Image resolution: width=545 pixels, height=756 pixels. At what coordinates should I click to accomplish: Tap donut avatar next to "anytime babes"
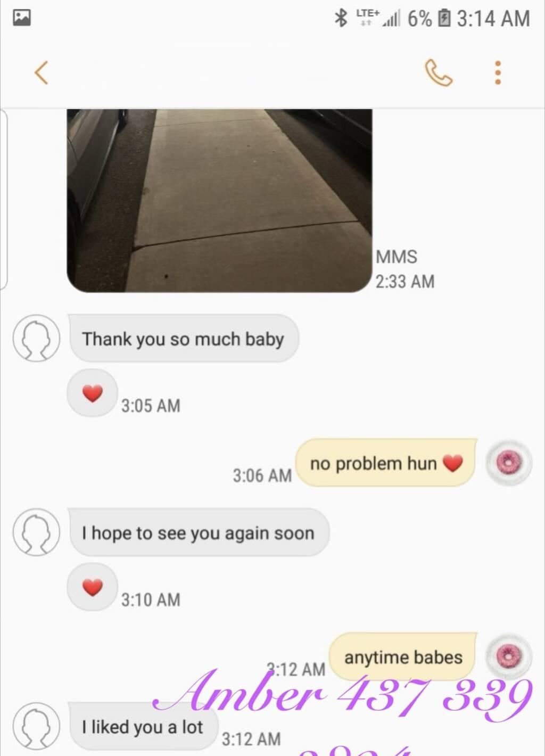point(509,656)
